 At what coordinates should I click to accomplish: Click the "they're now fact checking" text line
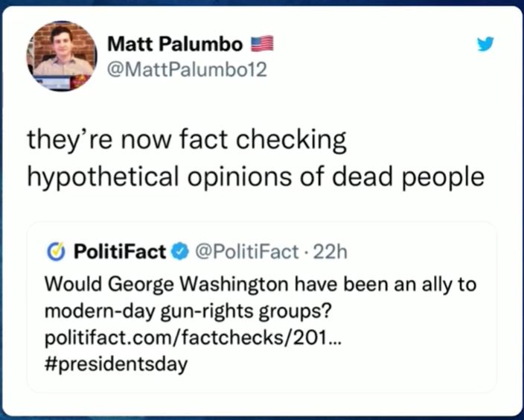click(x=187, y=140)
